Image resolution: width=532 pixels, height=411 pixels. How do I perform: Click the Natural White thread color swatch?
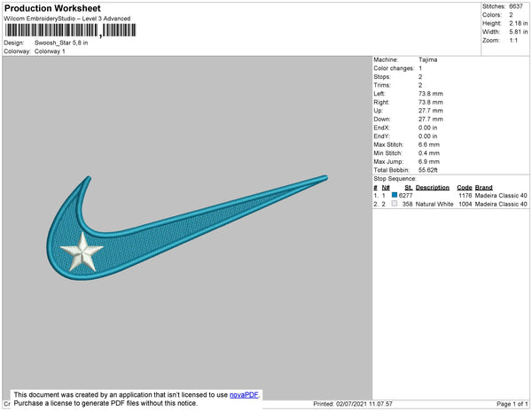pos(395,204)
